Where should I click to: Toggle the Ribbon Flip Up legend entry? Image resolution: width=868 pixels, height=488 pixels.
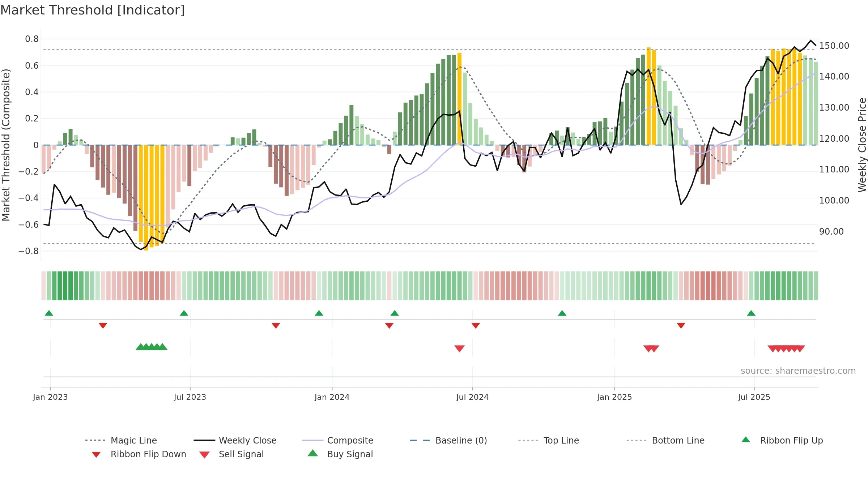782,440
